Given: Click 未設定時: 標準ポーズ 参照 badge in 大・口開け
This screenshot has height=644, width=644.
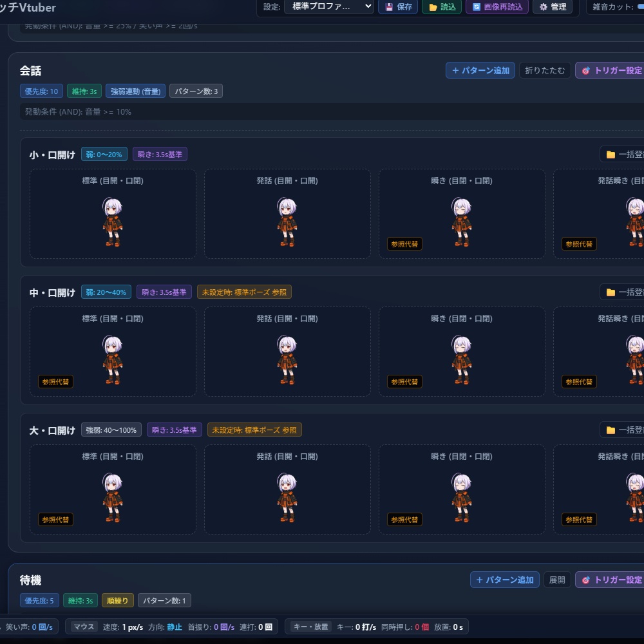Looking at the screenshot, I should pos(254,430).
